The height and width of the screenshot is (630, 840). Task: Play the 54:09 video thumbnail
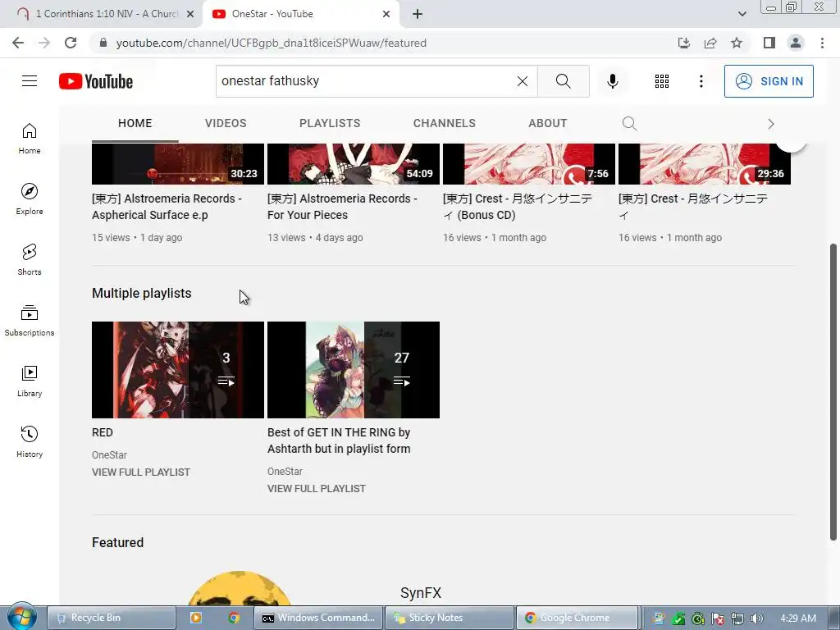tap(353, 164)
